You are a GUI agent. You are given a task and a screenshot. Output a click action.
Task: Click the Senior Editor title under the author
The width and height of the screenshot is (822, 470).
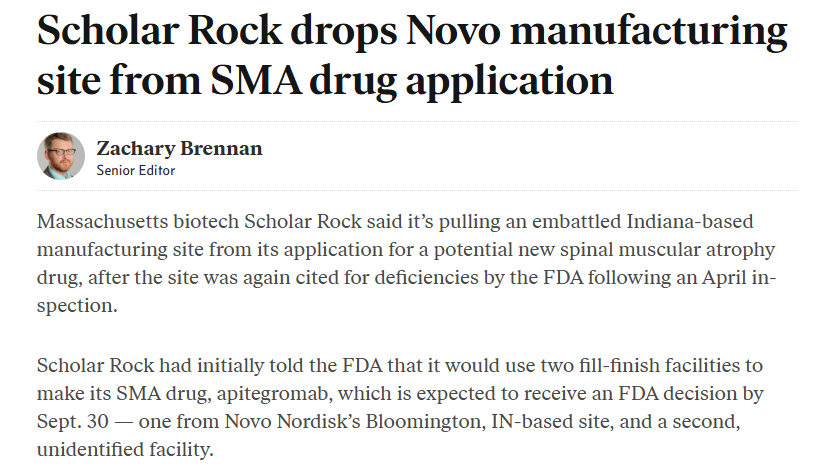coord(136,170)
